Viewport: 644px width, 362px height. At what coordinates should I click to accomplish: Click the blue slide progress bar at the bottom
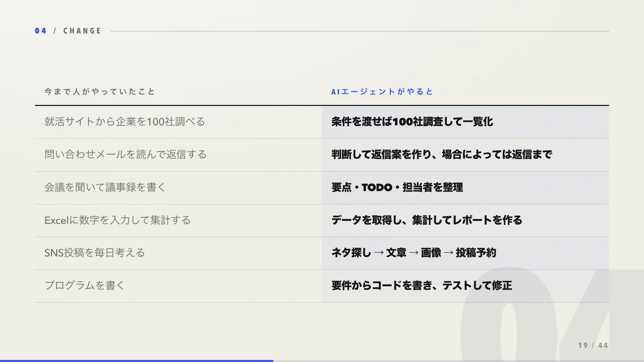(x=136, y=361)
